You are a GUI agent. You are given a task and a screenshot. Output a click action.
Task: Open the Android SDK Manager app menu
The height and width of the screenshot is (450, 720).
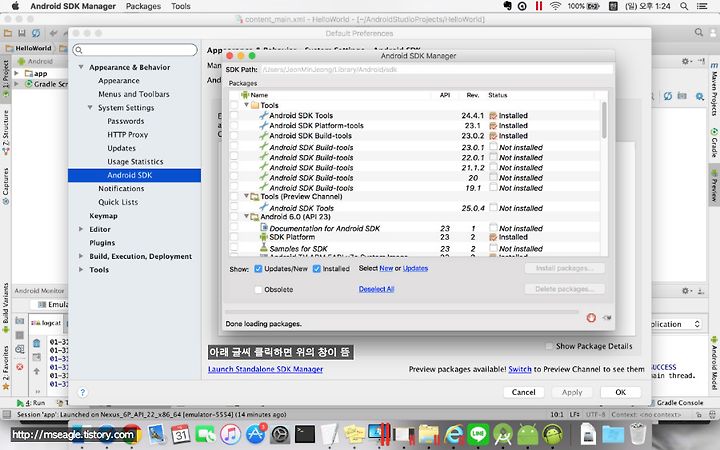click(x=73, y=6)
